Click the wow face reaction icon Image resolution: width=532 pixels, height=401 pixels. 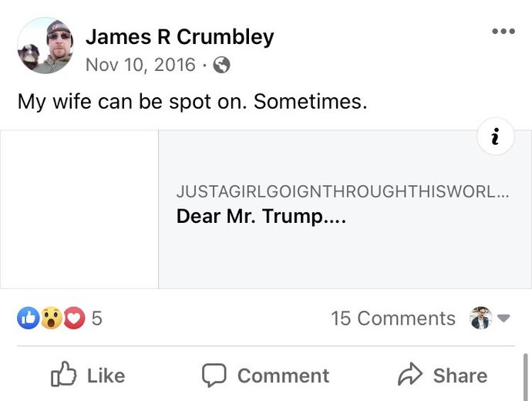pos(51,318)
